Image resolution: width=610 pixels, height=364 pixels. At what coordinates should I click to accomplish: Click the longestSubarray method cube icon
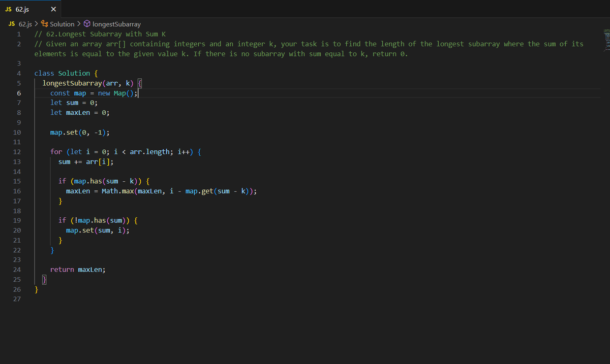click(87, 24)
